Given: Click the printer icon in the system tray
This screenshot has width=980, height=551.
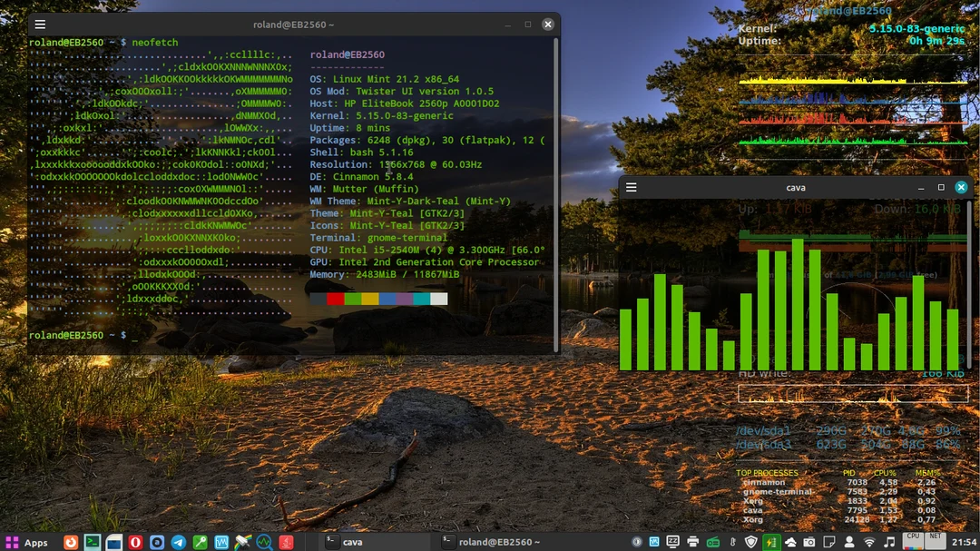Looking at the screenshot, I should [x=692, y=540].
